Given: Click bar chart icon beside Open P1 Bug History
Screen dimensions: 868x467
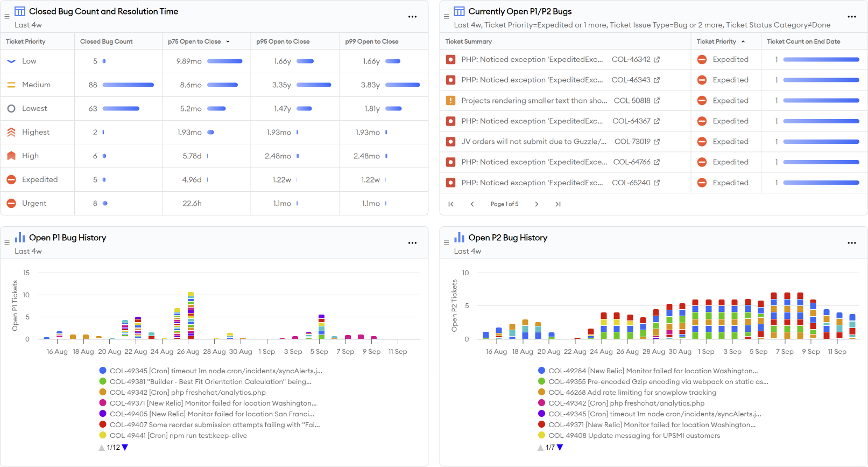Looking at the screenshot, I should point(20,238).
